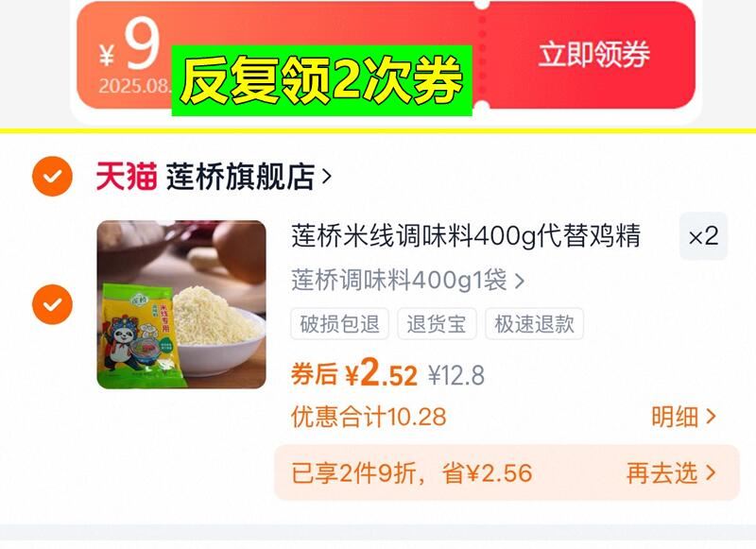Tap the chevron next to 莲桥旗舰店
Screen dimensions: 756x549
pos(326,177)
